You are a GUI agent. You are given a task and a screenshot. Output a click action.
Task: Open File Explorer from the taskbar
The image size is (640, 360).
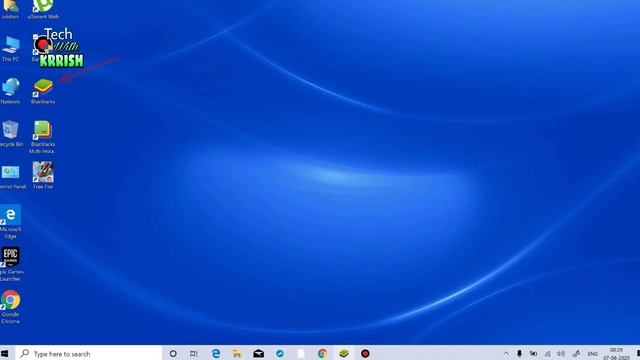click(x=237, y=353)
